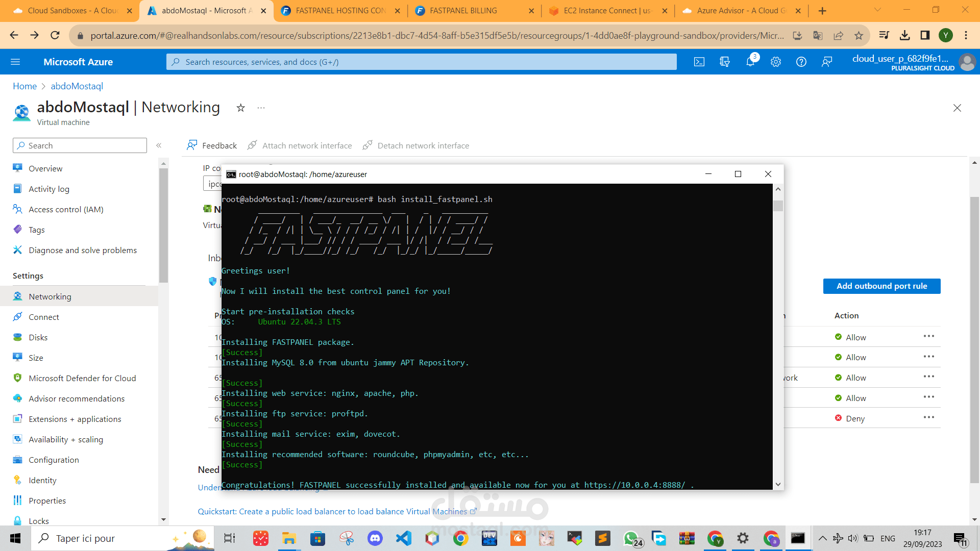Open more options for the first Allow rule
This screenshot has height=551, width=980.
tap(928, 336)
